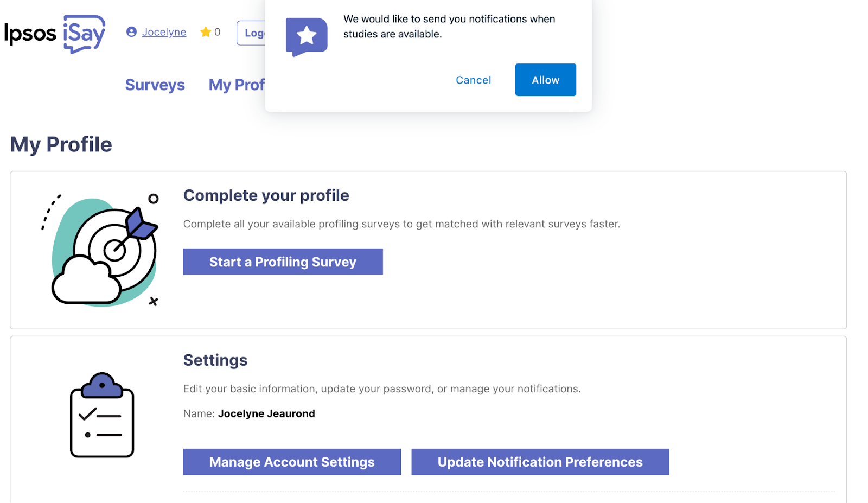The height and width of the screenshot is (503, 868).
Task: Click the Settings section heading
Action: pos(215,360)
